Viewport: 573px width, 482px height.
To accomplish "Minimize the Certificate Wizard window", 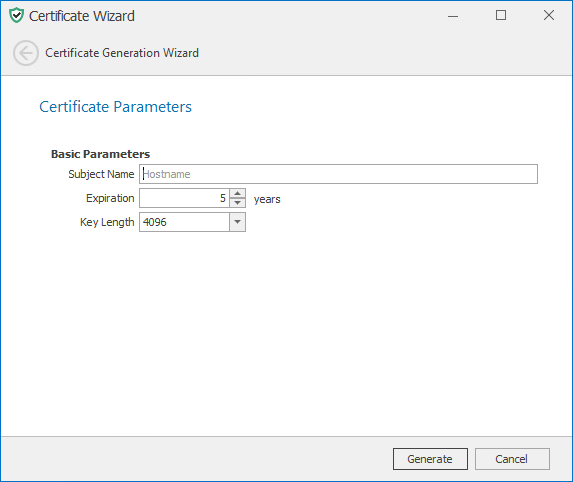I will coord(453,16).
